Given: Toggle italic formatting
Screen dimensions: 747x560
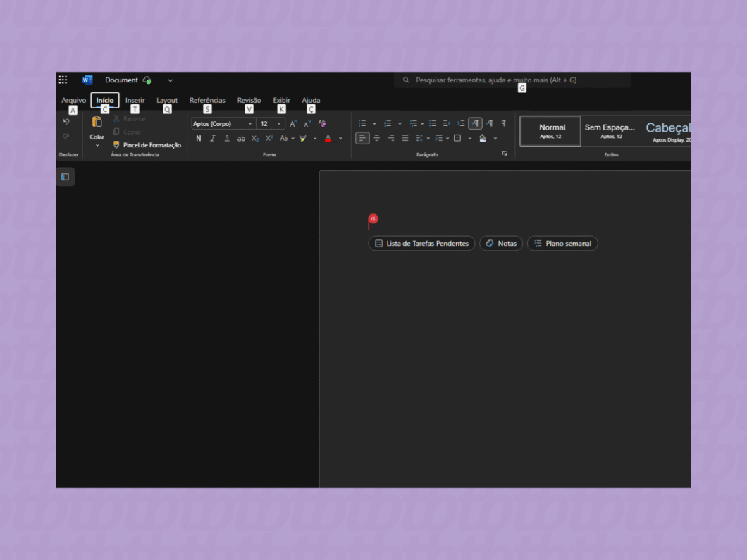Looking at the screenshot, I should click(x=213, y=139).
